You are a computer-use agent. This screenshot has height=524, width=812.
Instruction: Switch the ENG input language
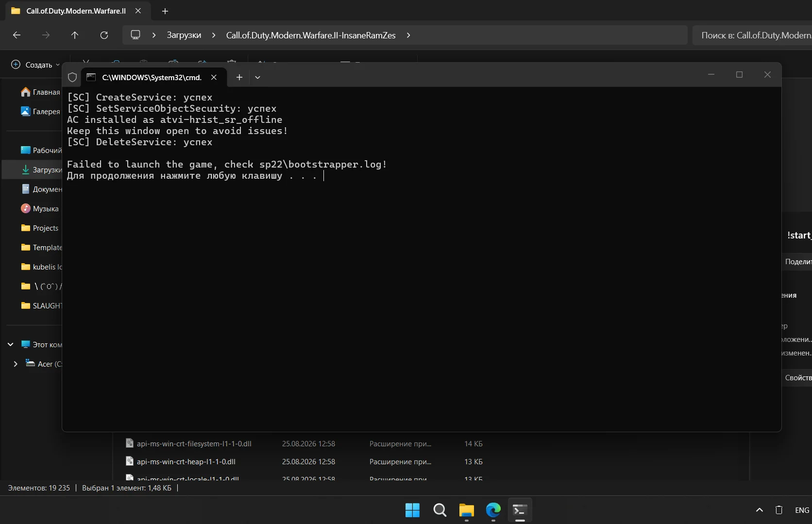coord(802,510)
